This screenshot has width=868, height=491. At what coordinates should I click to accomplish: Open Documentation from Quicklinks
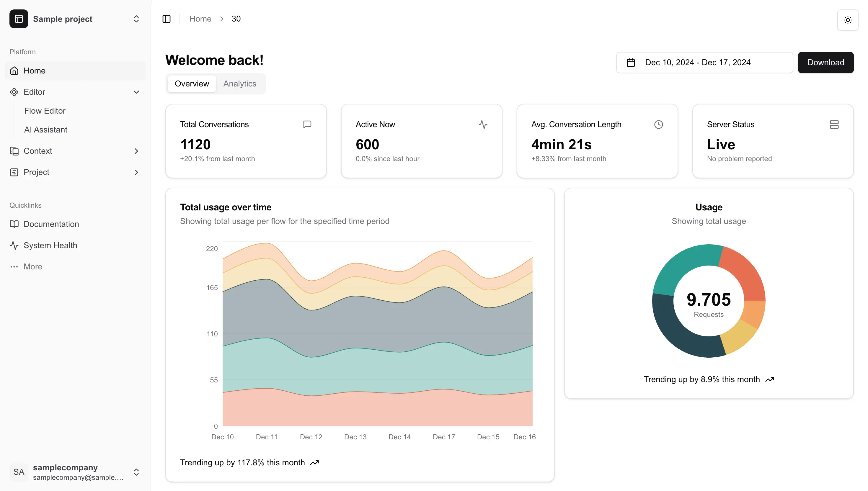click(51, 224)
